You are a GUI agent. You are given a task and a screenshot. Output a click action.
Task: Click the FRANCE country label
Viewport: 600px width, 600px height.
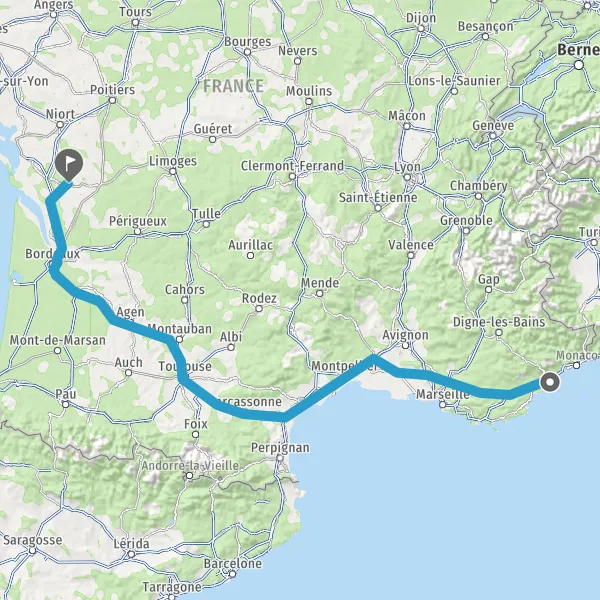pyautogui.click(x=233, y=86)
